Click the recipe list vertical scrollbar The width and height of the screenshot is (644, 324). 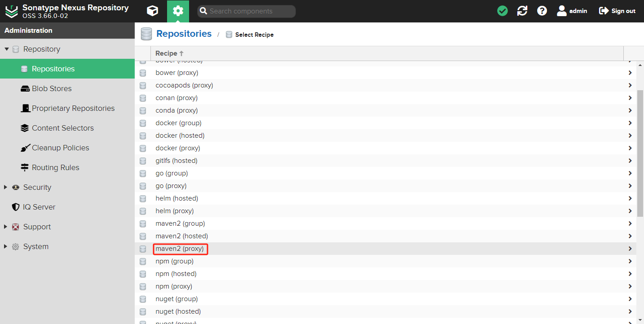(x=640, y=153)
